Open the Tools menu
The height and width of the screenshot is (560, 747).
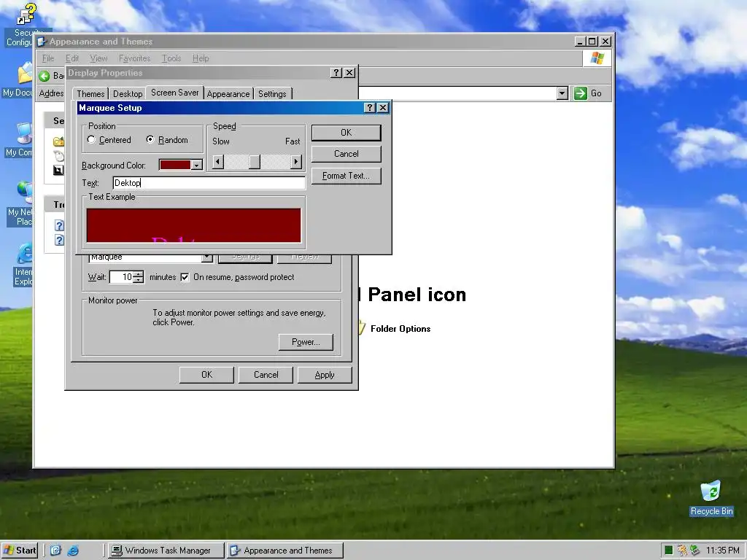(x=171, y=58)
